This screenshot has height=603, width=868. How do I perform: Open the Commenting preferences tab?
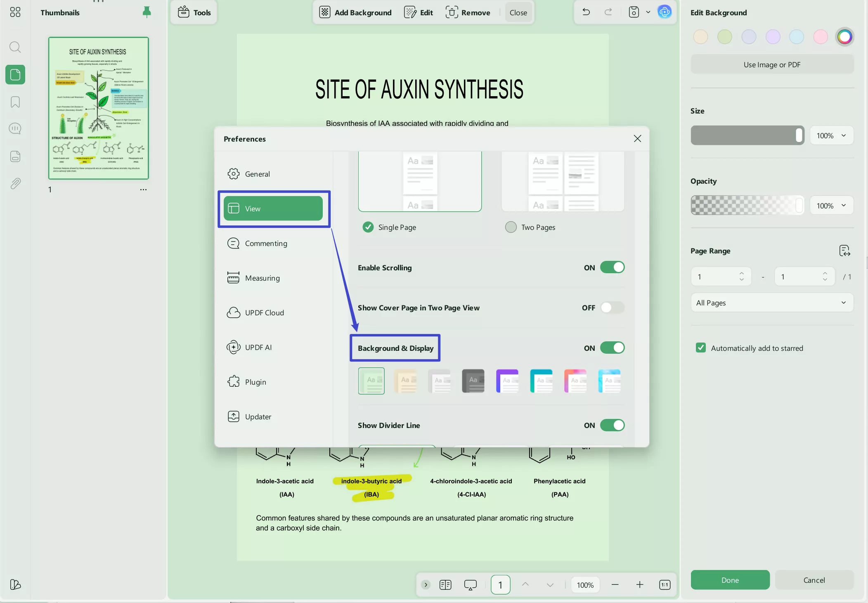click(266, 244)
